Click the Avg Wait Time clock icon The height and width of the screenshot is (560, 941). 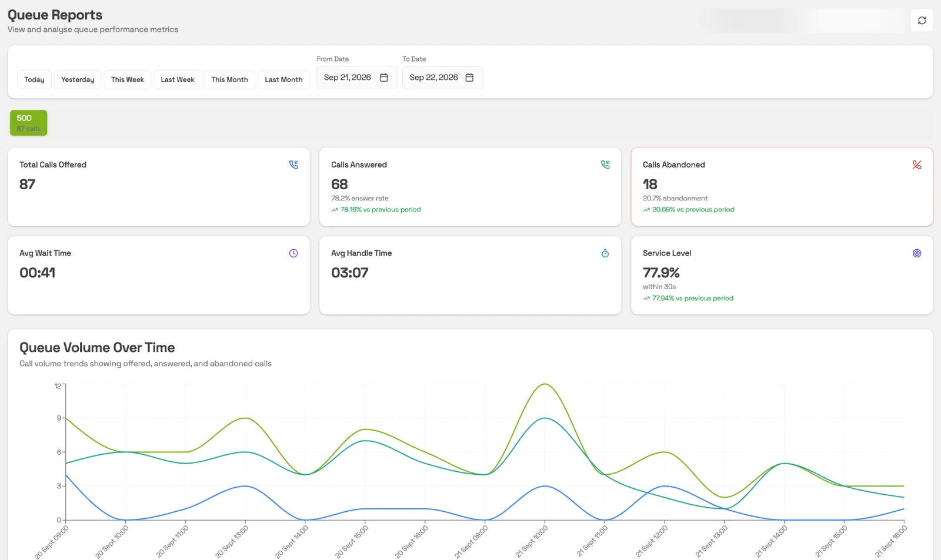pos(293,253)
